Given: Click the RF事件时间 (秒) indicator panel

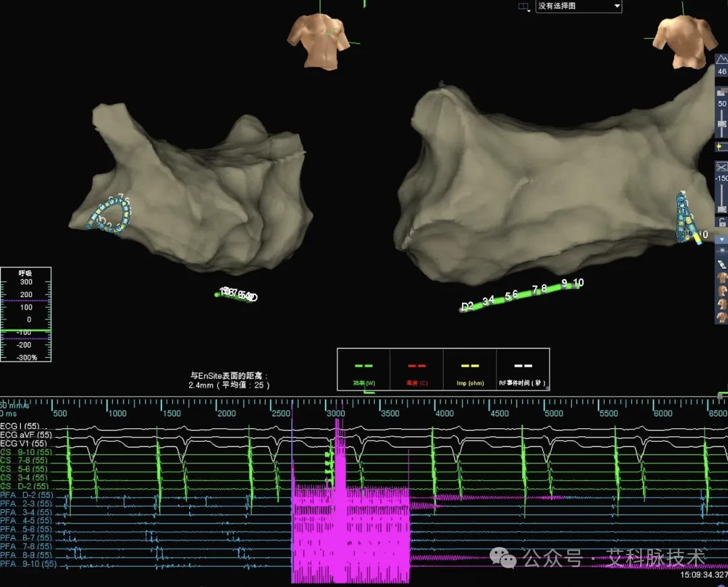Looking at the screenshot, I should [x=523, y=369].
